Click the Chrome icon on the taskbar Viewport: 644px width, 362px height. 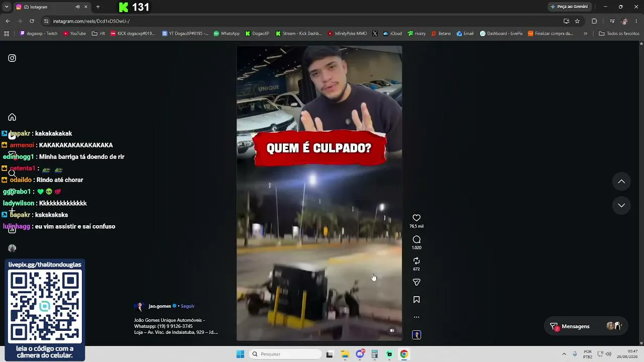tap(404, 354)
